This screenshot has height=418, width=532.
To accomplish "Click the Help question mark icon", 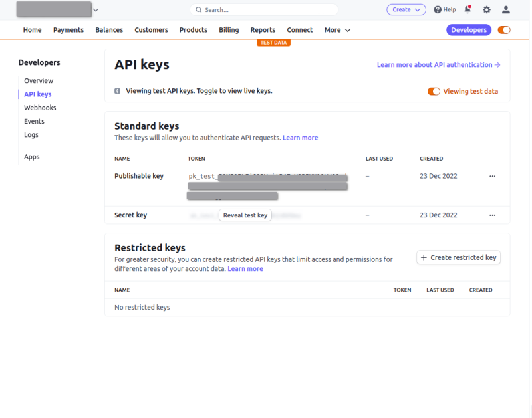I will click(x=438, y=9).
